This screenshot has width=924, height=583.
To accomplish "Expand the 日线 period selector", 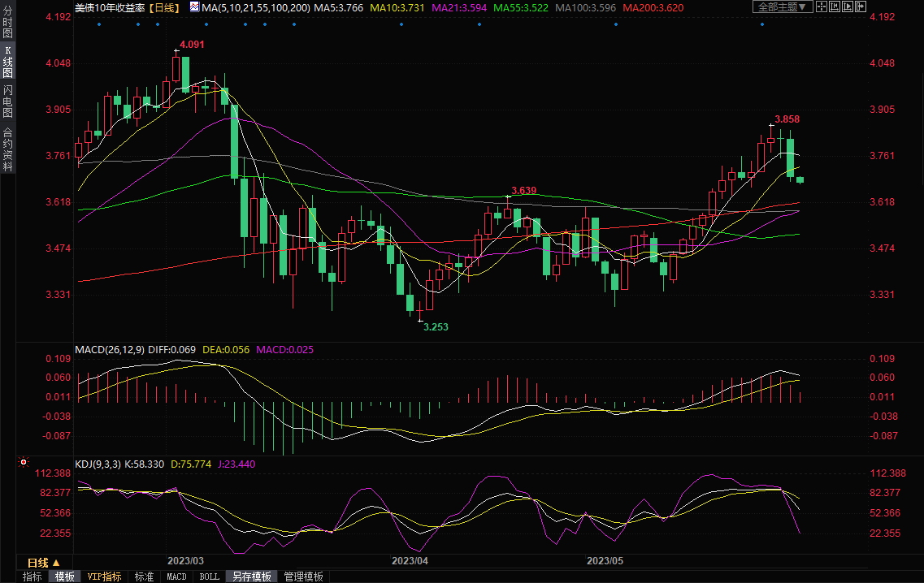I will click(44, 563).
